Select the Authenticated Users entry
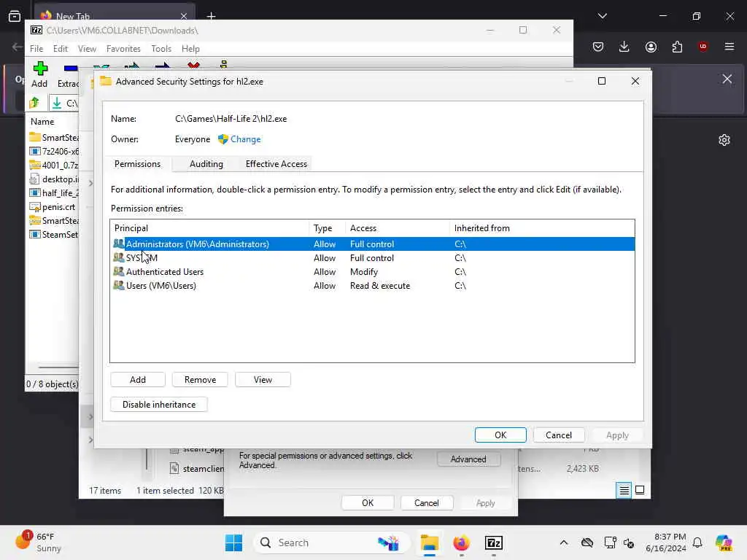The image size is (747, 560). [x=373, y=271]
